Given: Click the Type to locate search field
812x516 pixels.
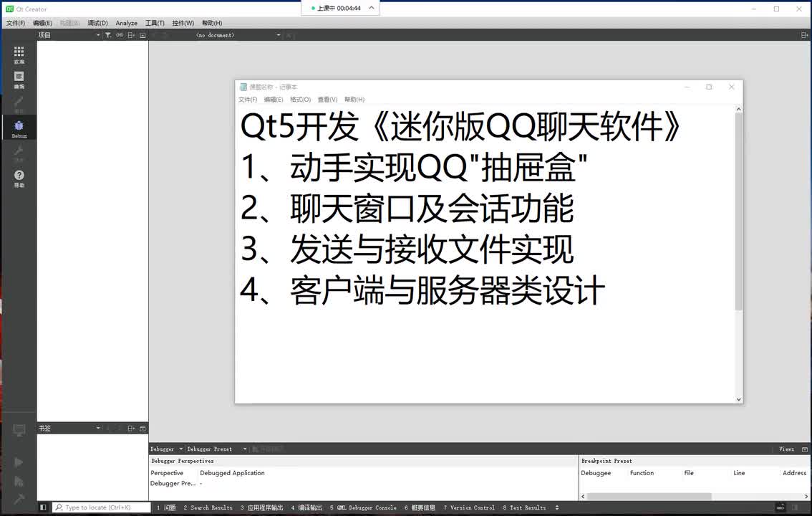Looking at the screenshot, I should [102, 507].
